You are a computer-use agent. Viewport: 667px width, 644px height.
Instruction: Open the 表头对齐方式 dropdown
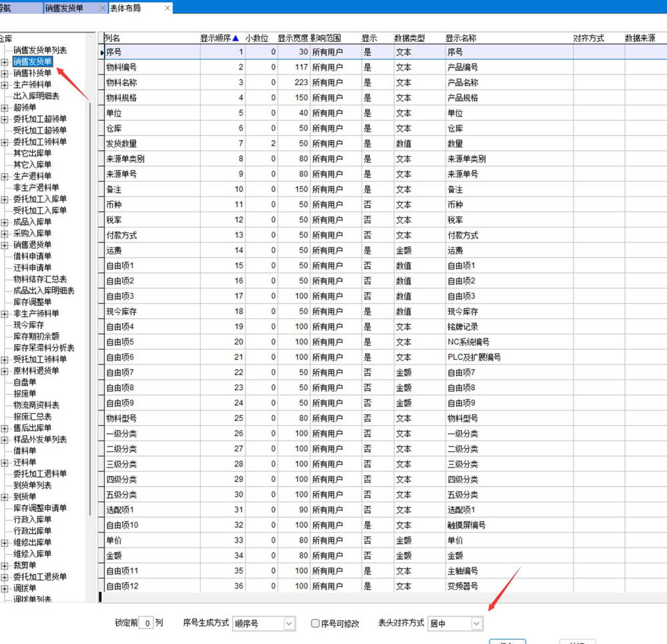[476, 623]
